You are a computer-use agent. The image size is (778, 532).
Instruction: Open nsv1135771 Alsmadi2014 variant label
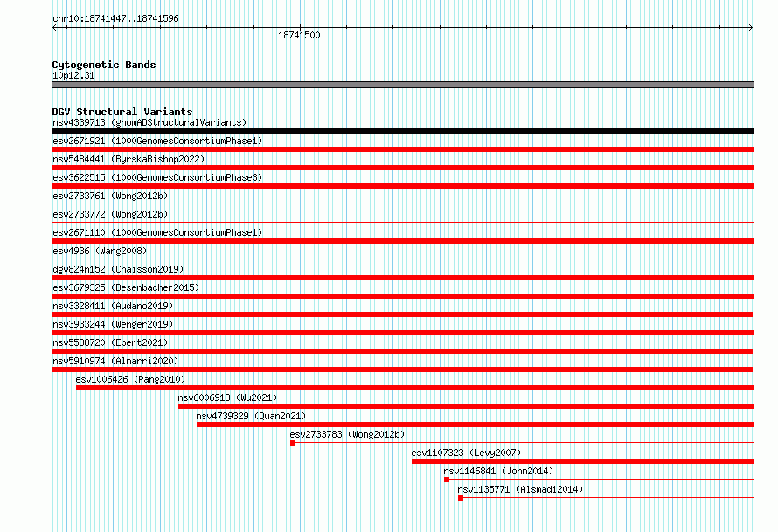(x=520, y=489)
